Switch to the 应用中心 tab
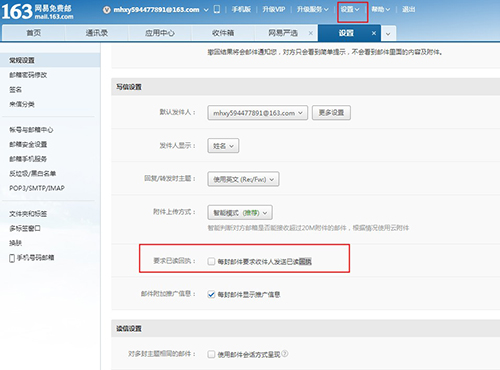 pyautogui.click(x=160, y=33)
